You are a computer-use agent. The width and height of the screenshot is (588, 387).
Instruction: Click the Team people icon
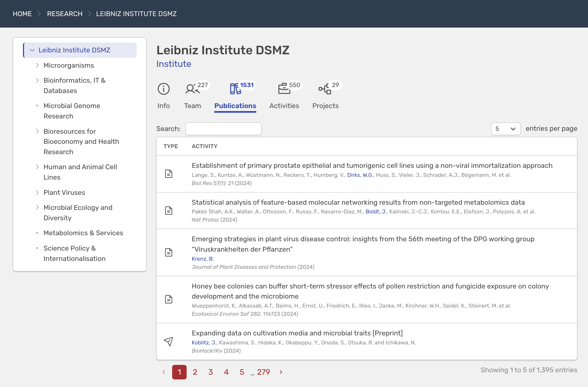point(192,89)
